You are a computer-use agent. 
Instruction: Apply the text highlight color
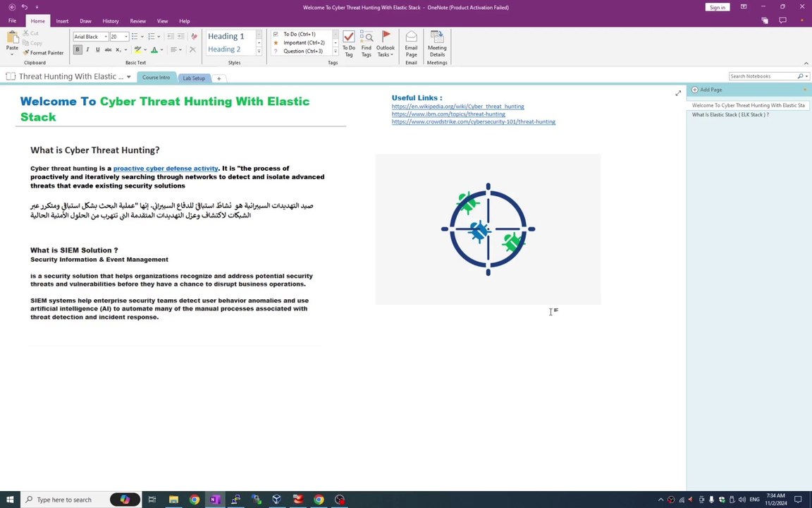137,50
